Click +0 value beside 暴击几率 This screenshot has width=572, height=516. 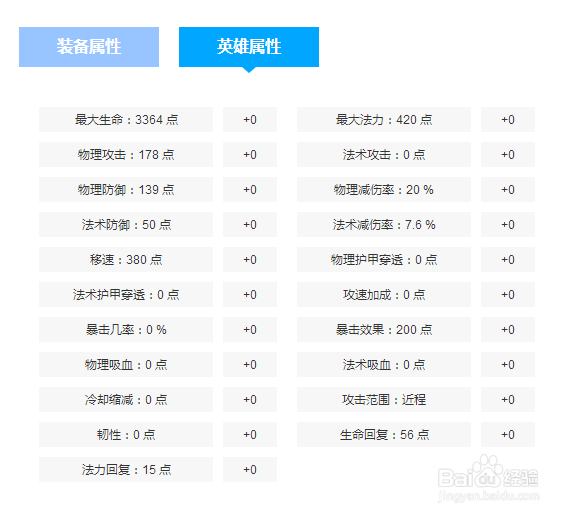coord(250,330)
